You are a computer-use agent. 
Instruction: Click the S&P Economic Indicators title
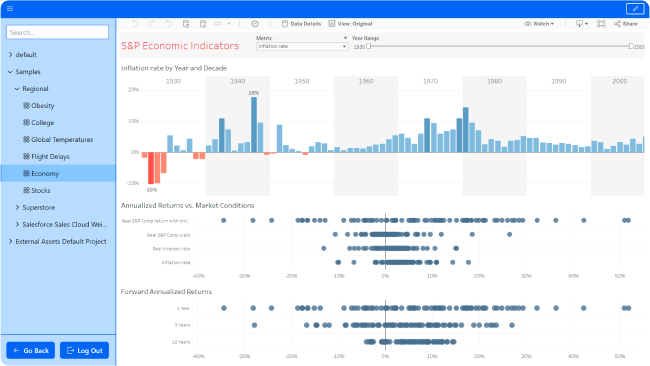click(180, 46)
